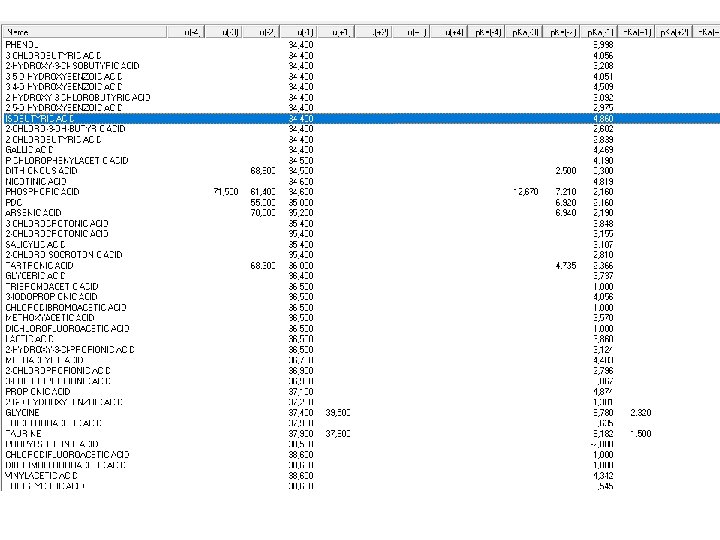Click the highlighted ISOBUTYRIC ACID row
Viewport: 720px width, 540px height.
pyautogui.click(x=362, y=118)
